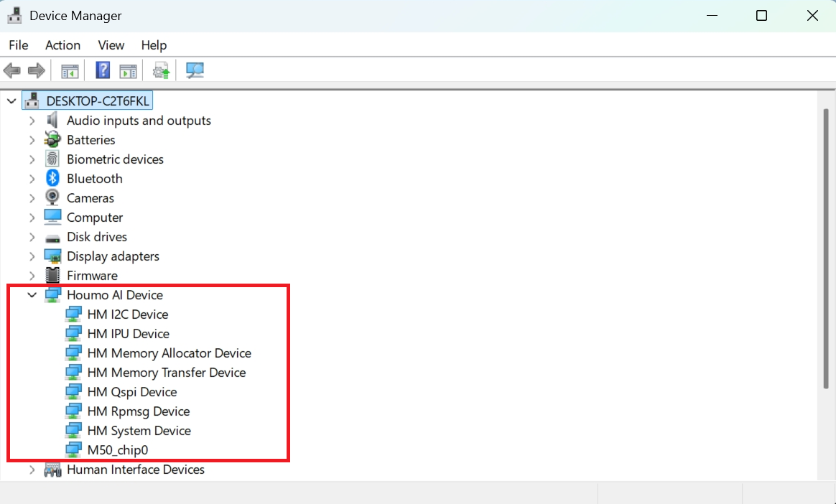Click Show/Hide Console Tree toolbar icon
Screen dimensions: 836x504
point(70,70)
